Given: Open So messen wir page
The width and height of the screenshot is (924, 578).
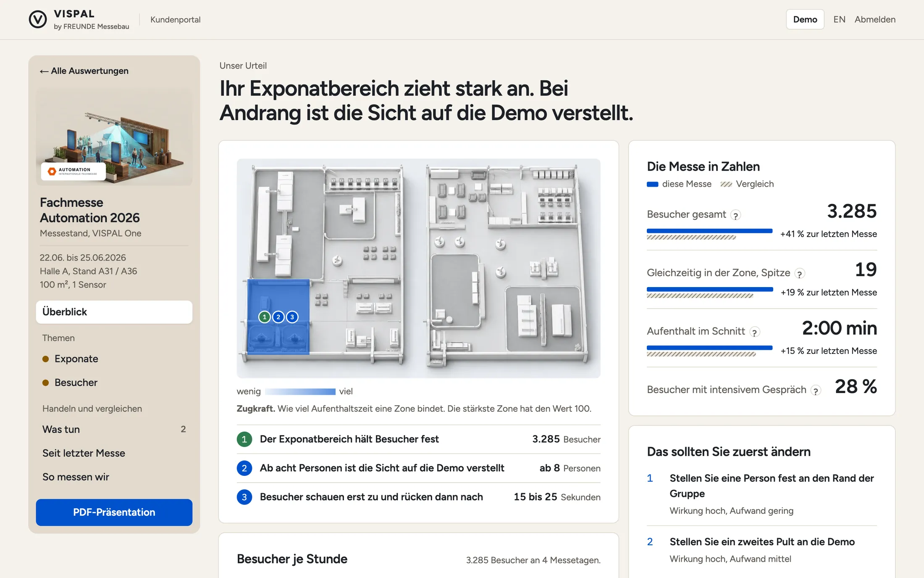Looking at the screenshot, I should (114, 477).
